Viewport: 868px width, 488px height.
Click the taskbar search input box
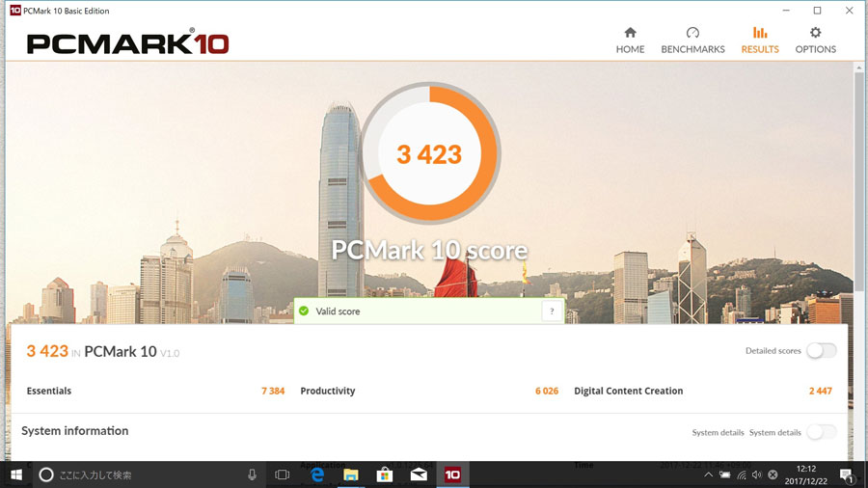149,474
